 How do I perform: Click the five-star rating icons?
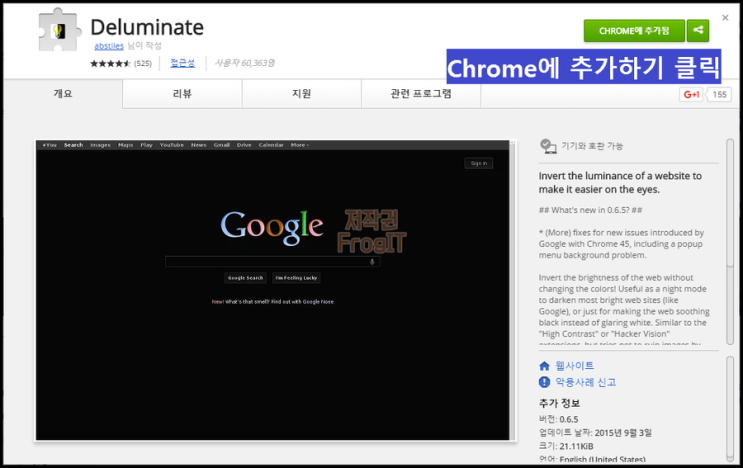(110, 63)
